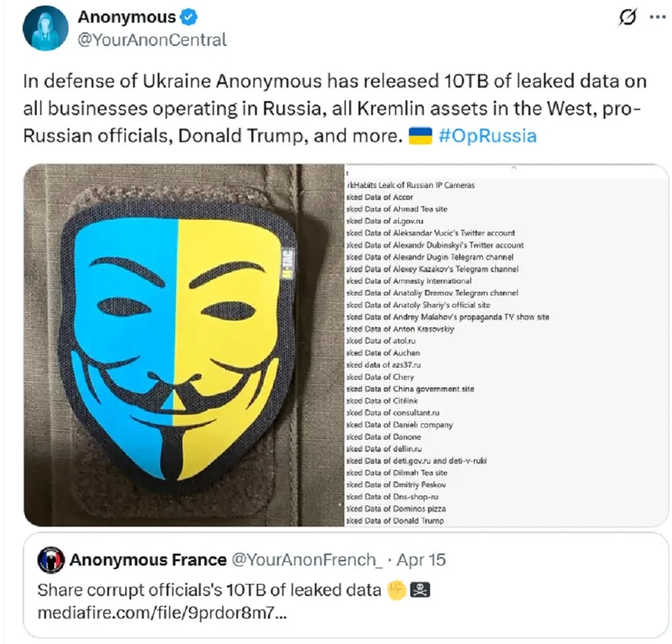The height and width of the screenshot is (644, 672).
Task: Open the @YourAnonFrench_ handle
Action: [307, 560]
